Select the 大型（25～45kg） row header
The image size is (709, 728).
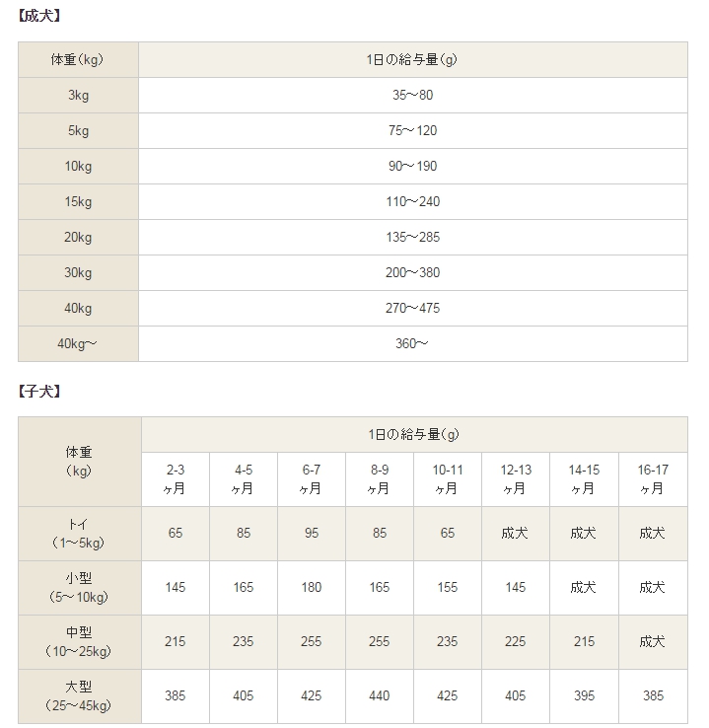[78, 695]
